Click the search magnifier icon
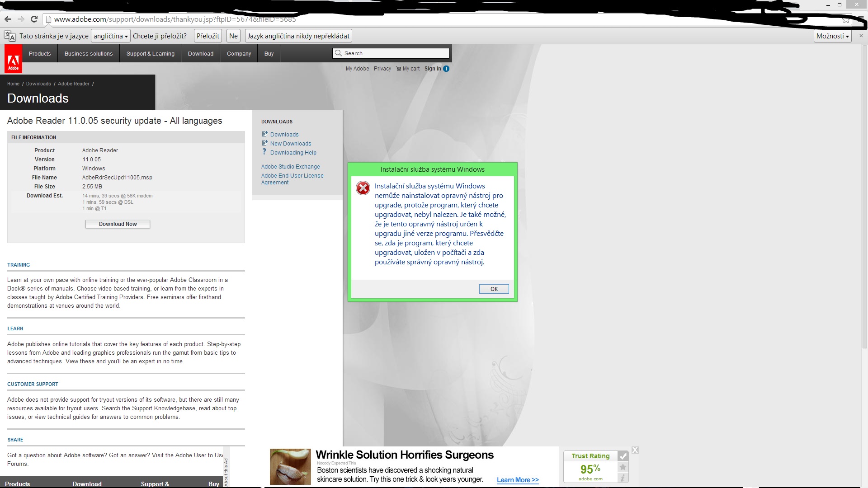 [x=338, y=53]
